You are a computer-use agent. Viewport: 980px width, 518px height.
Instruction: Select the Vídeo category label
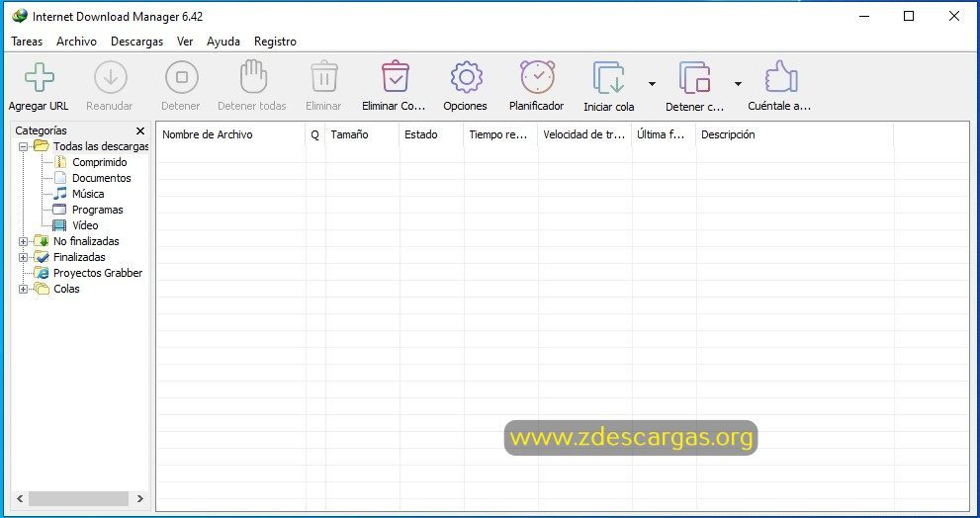pos(85,225)
